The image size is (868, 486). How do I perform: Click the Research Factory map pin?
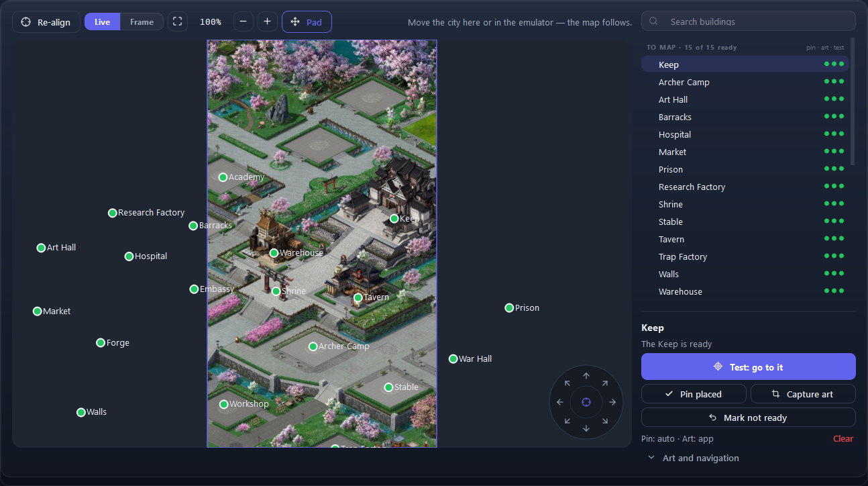(113, 213)
